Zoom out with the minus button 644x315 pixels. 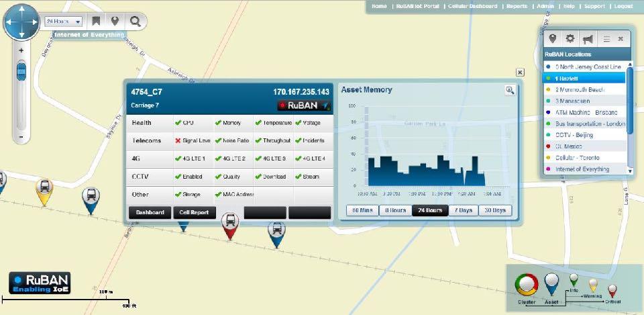click(x=21, y=137)
